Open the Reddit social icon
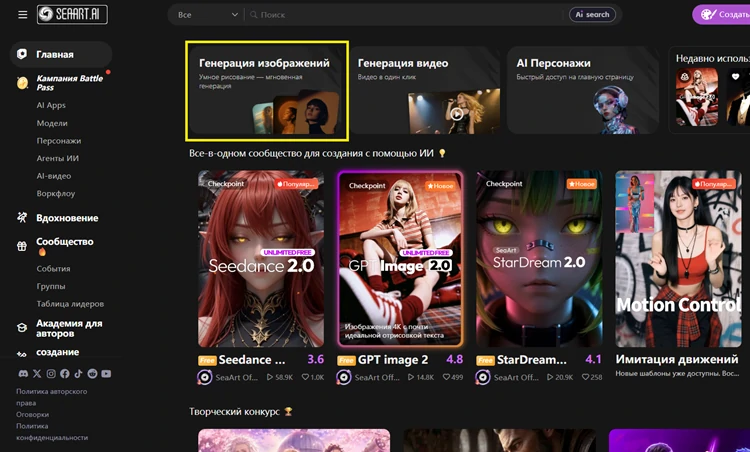Screen dimensions: 750x452 point(92,374)
